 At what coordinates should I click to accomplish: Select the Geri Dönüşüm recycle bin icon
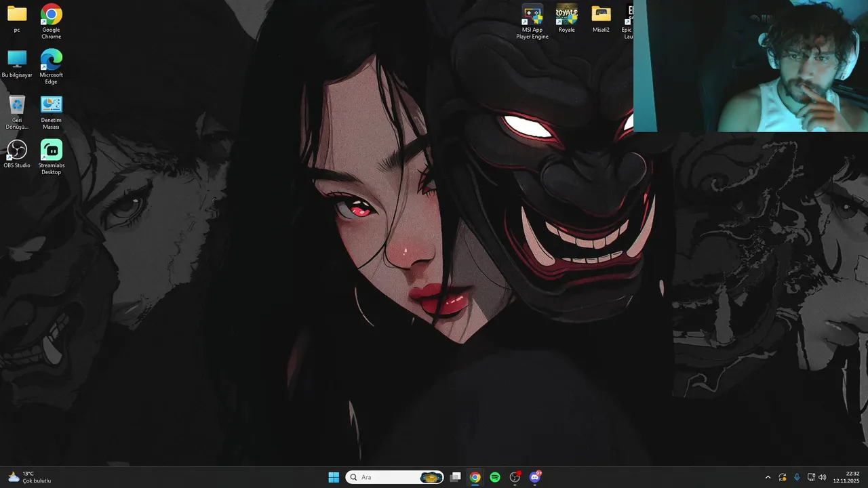[17, 113]
